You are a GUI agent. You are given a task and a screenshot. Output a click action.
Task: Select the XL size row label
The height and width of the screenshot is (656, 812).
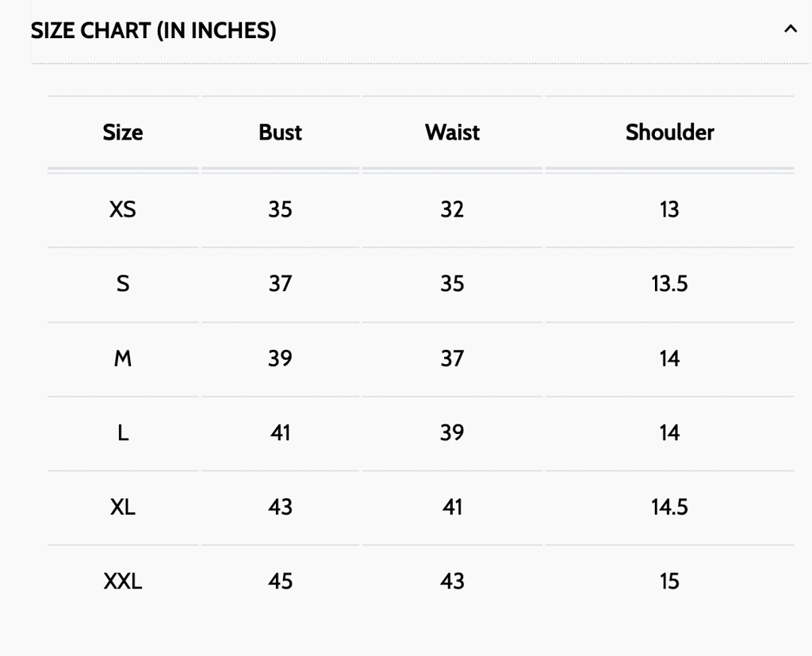tap(123, 507)
